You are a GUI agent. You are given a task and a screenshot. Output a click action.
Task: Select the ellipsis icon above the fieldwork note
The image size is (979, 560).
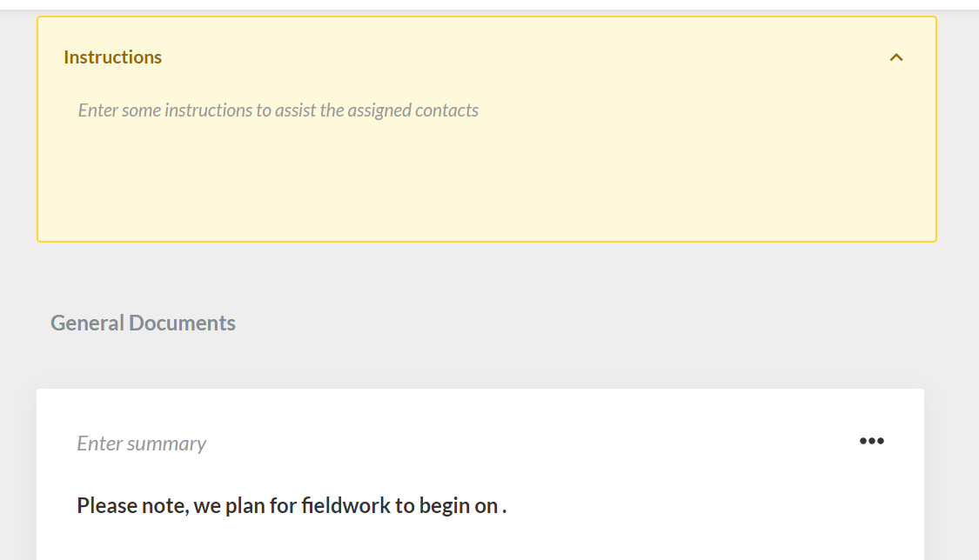coord(872,441)
